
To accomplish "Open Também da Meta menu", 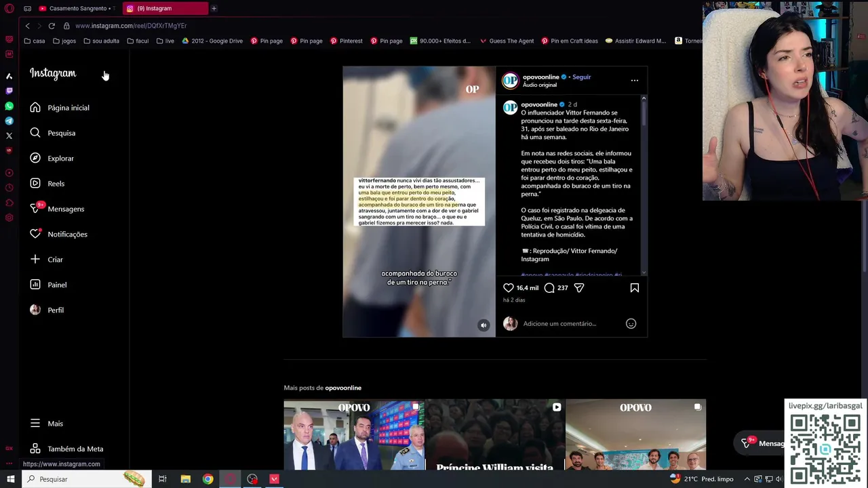I will (66, 449).
